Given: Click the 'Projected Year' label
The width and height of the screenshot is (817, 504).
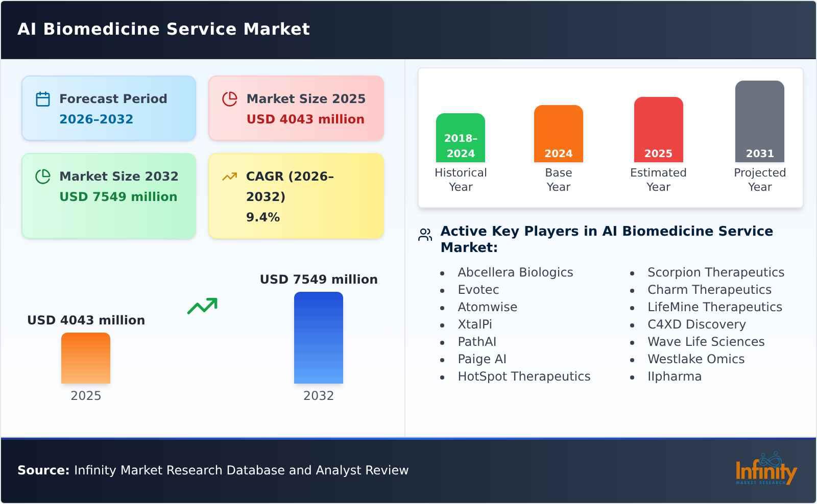Looking at the screenshot, I should pos(760,180).
